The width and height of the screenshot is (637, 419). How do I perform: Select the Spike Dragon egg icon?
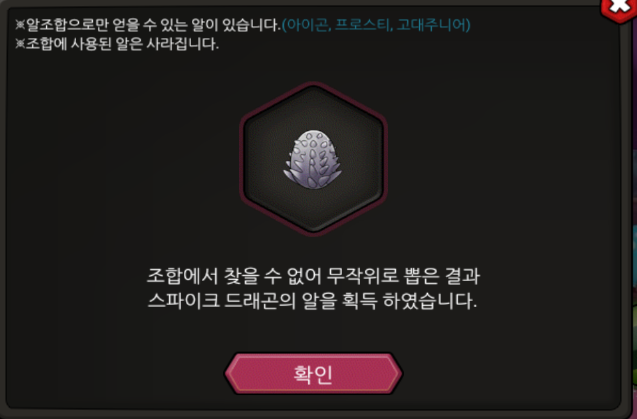tap(313, 159)
